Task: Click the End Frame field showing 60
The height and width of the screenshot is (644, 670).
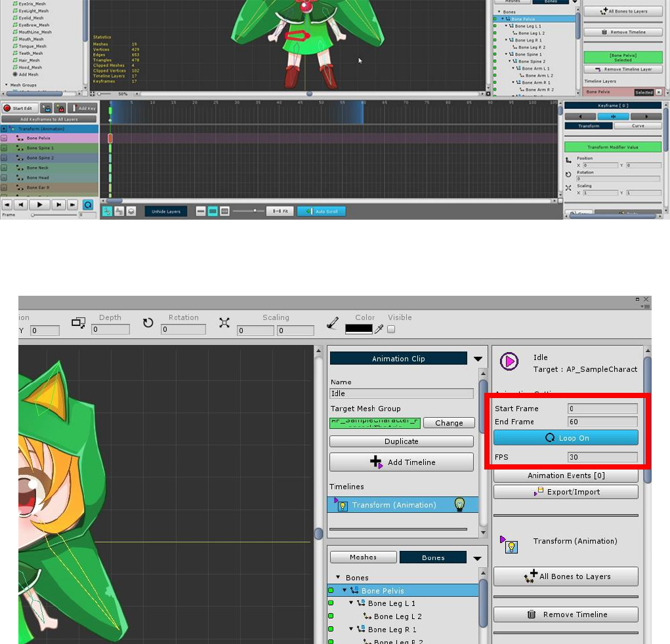Action: 602,422
